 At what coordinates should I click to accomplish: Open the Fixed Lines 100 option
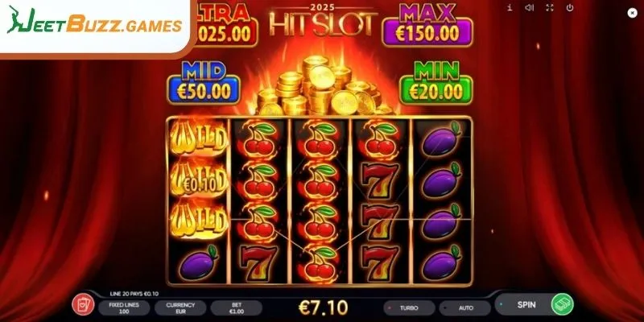124,308
